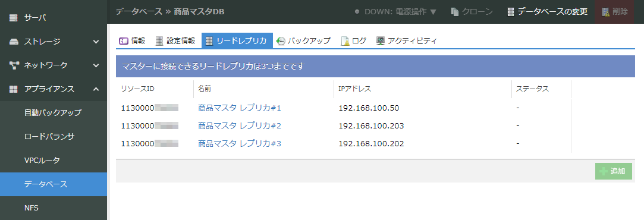
Task: Click the green 追加 button
Action: [x=614, y=171]
